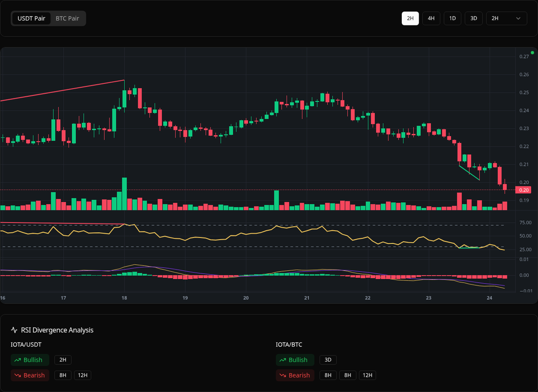
Task: Click the red 0.20 current price label
Action: pyautogui.click(x=524, y=190)
